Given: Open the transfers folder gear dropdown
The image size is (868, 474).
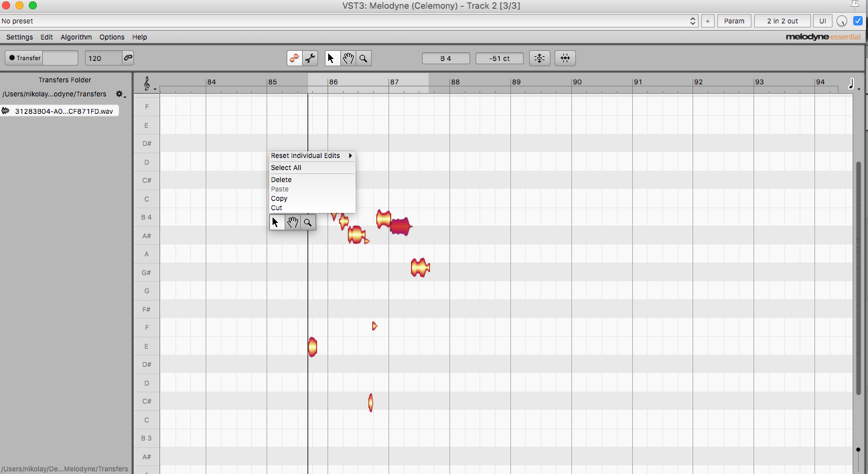Looking at the screenshot, I should click(121, 94).
